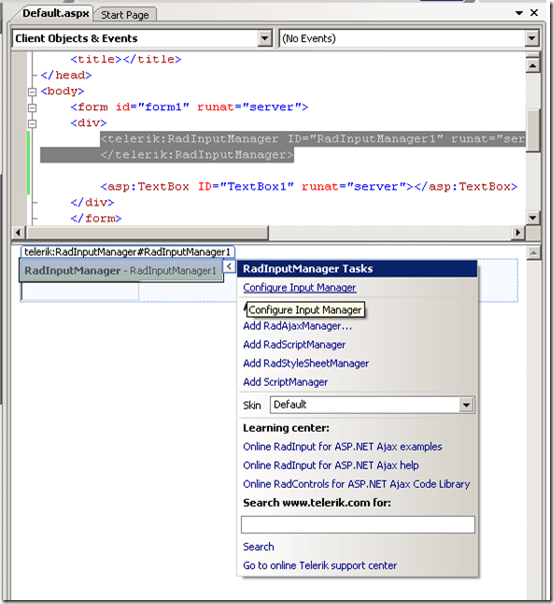This screenshot has height=604, width=554.
Task: Switch to the Default.aspx tab
Action: coord(55,13)
